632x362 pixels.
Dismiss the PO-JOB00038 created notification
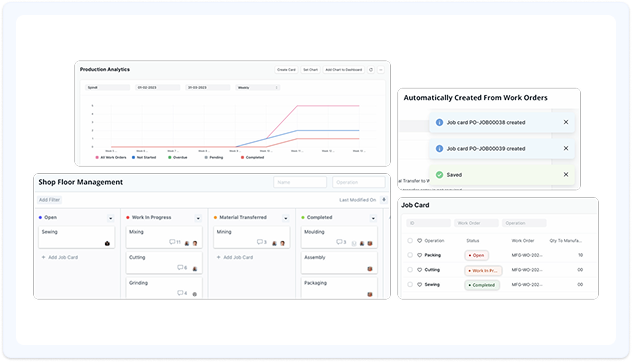pyautogui.click(x=566, y=122)
